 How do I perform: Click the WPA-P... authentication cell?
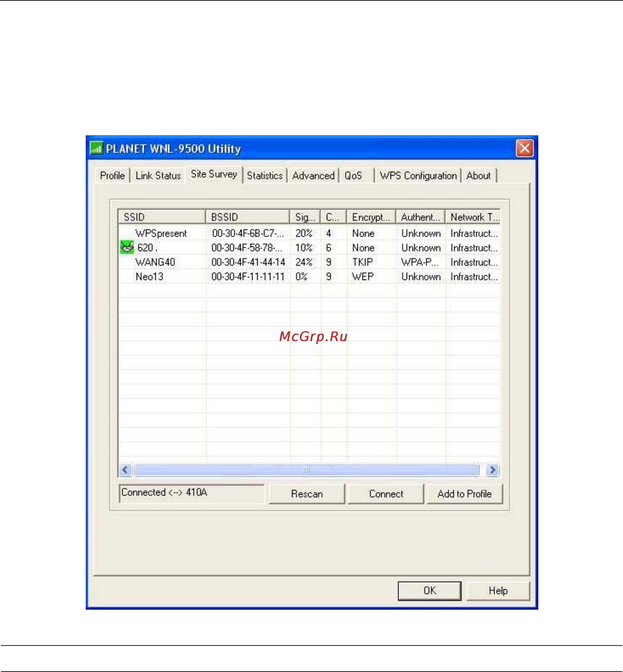coord(420,262)
